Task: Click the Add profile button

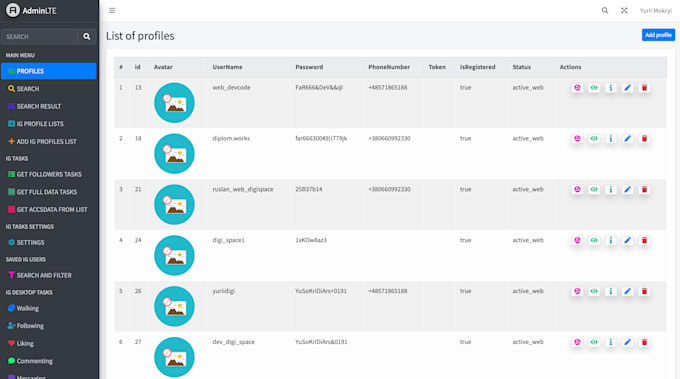Action: tap(658, 35)
